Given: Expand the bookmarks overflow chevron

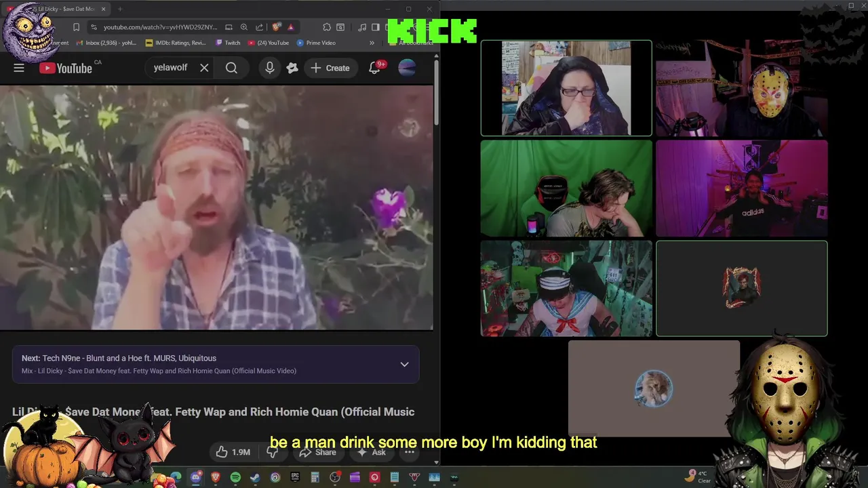Looking at the screenshot, I should pyautogui.click(x=372, y=43).
